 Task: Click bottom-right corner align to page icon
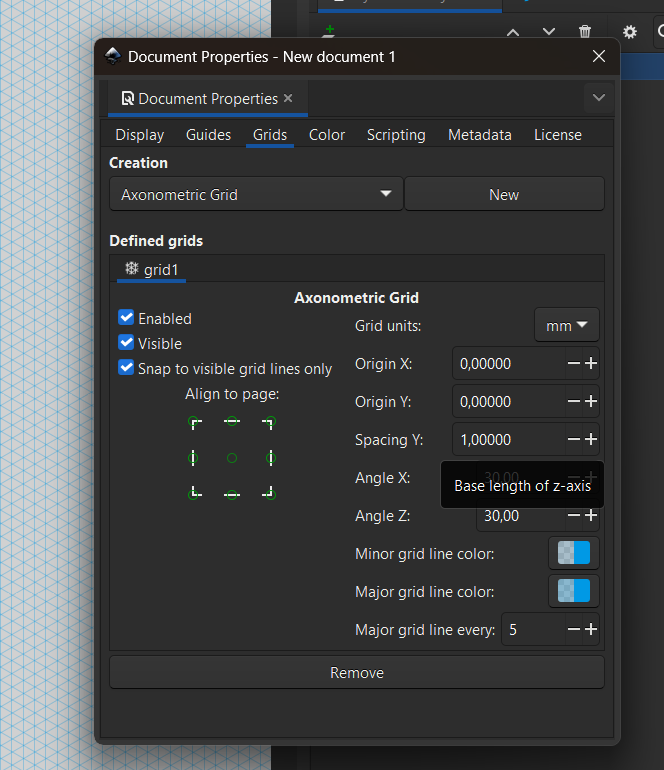(x=269, y=493)
